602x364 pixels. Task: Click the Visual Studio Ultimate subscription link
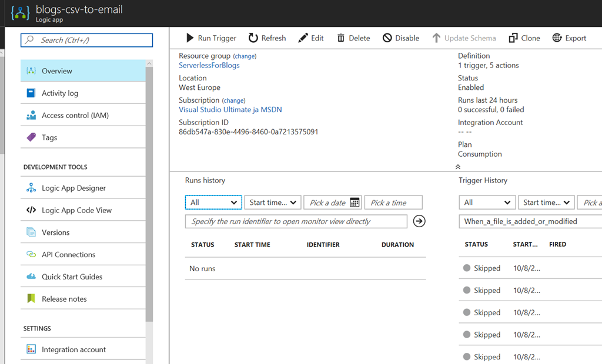(x=230, y=109)
